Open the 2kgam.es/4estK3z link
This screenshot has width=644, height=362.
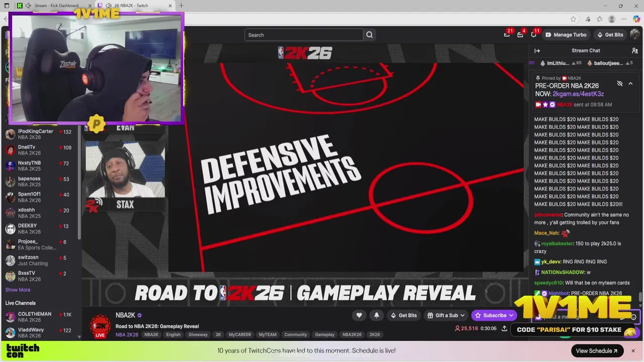tap(578, 94)
